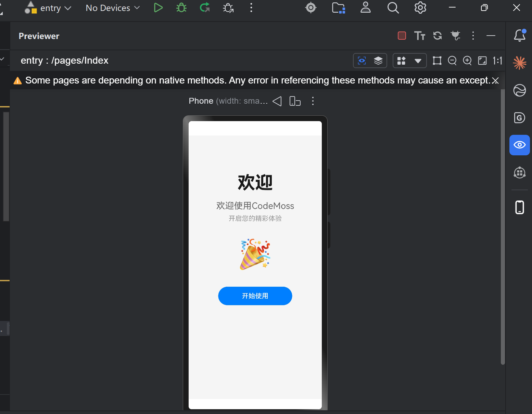Screen dimensions: 532x414
Task: Open Previewer panel options menu
Action: pyautogui.click(x=473, y=36)
